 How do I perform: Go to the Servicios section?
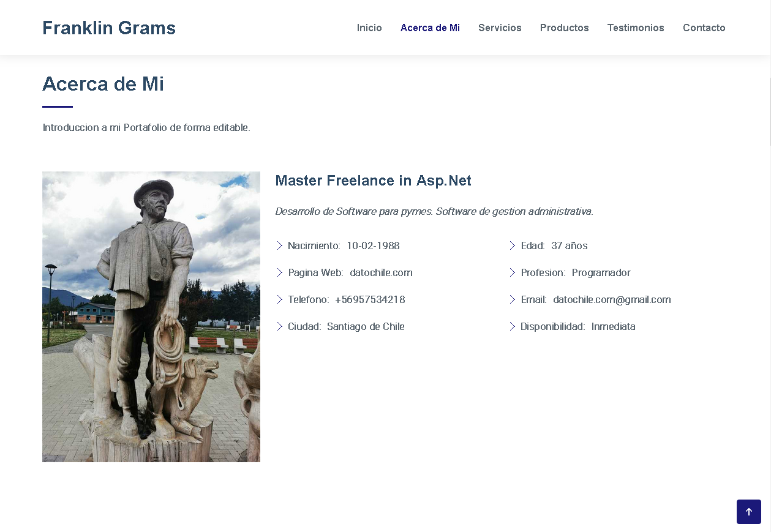click(500, 28)
